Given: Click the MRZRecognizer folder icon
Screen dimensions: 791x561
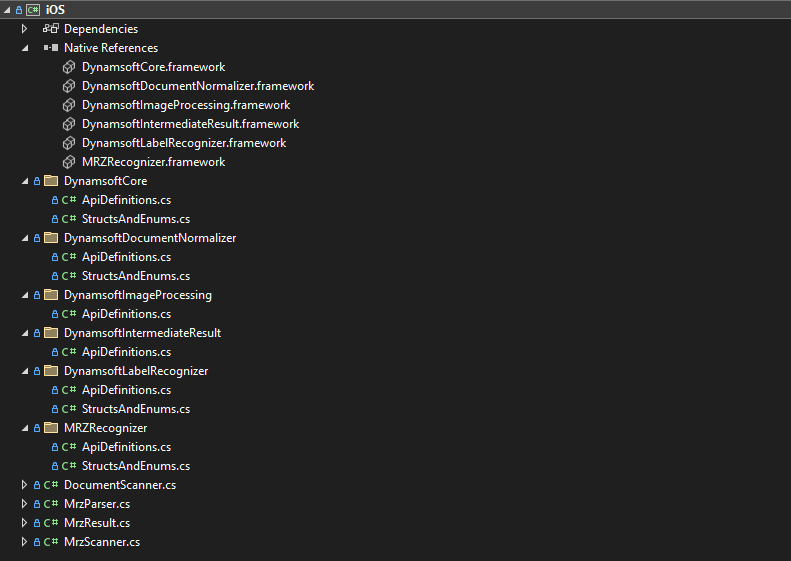Looking at the screenshot, I should click(x=51, y=428).
